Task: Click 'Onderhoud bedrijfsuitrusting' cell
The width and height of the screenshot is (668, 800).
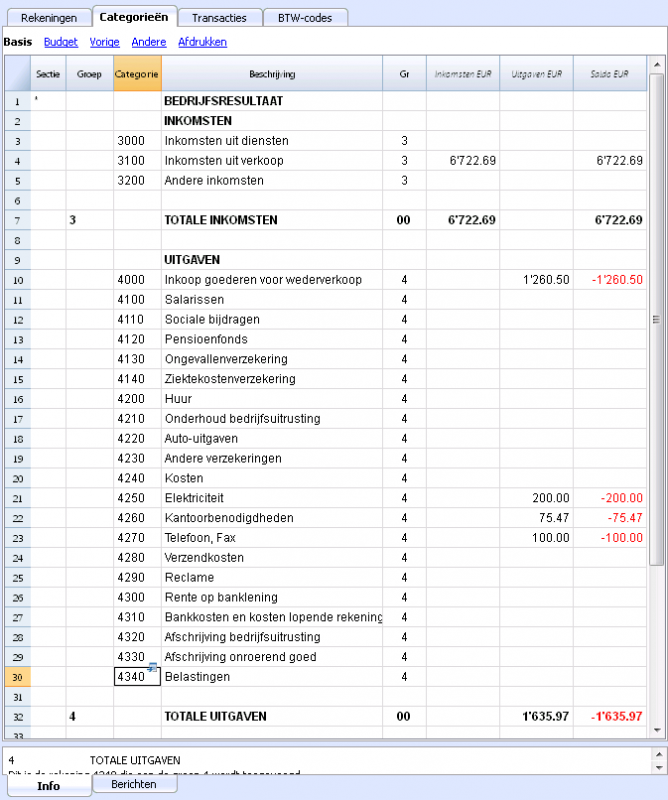Action: point(272,419)
